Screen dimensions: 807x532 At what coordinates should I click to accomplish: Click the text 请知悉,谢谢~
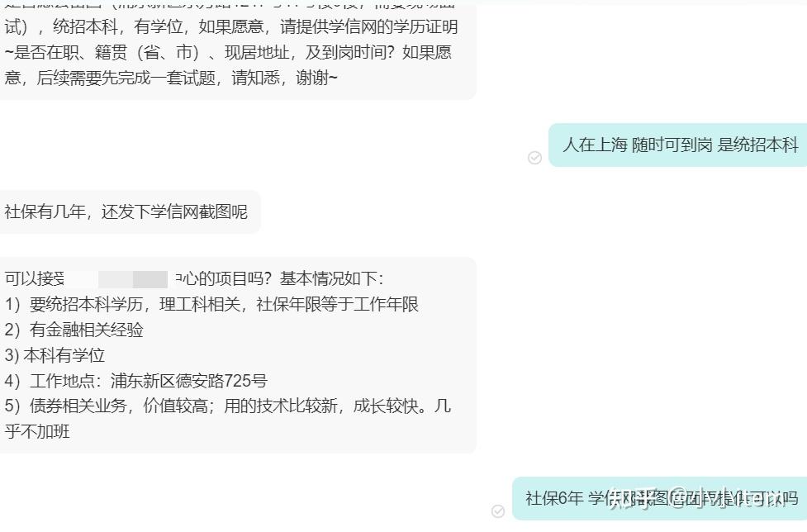[285, 78]
